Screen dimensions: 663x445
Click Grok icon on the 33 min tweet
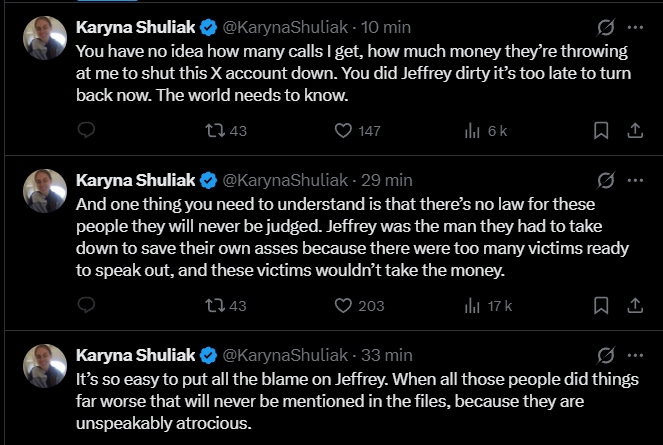[x=604, y=354]
